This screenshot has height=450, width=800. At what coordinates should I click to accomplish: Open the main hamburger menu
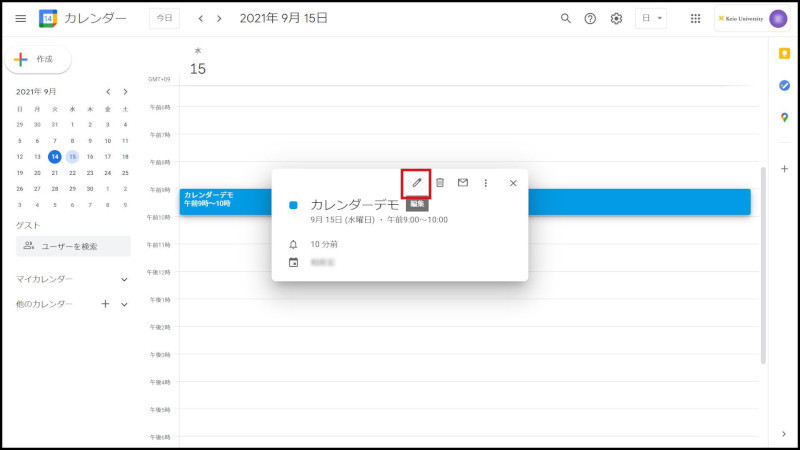click(21, 18)
